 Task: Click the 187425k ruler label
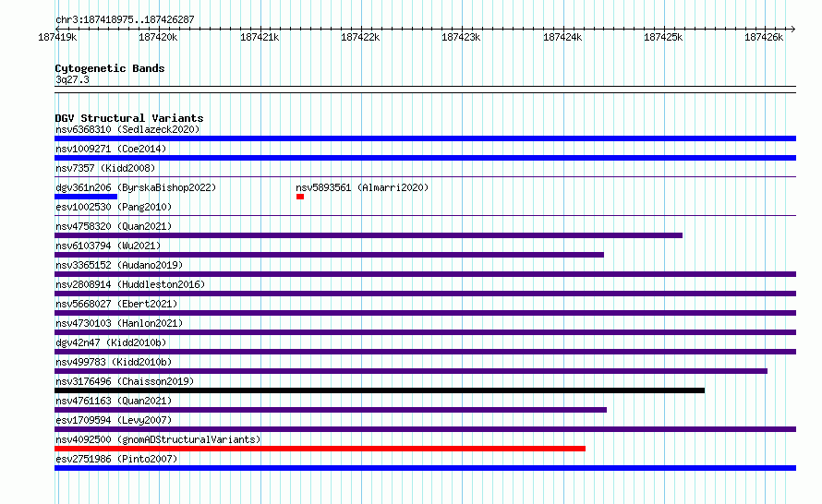[663, 37]
